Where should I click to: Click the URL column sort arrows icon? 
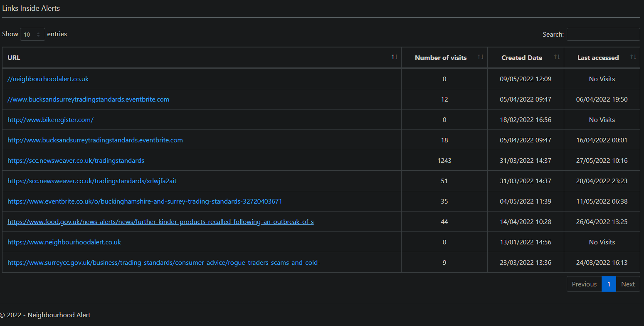(x=395, y=57)
